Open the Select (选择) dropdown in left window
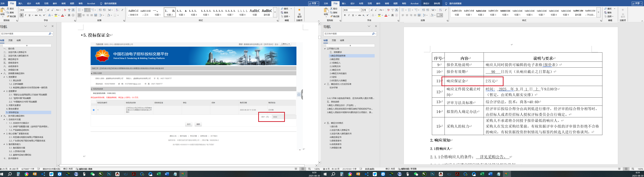Screen dimensions: 644x177 (x=286, y=17)
